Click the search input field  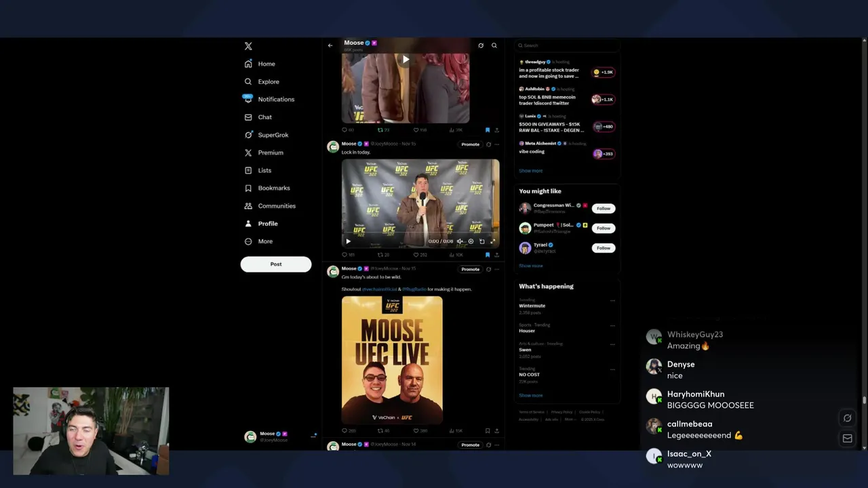click(x=566, y=45)
